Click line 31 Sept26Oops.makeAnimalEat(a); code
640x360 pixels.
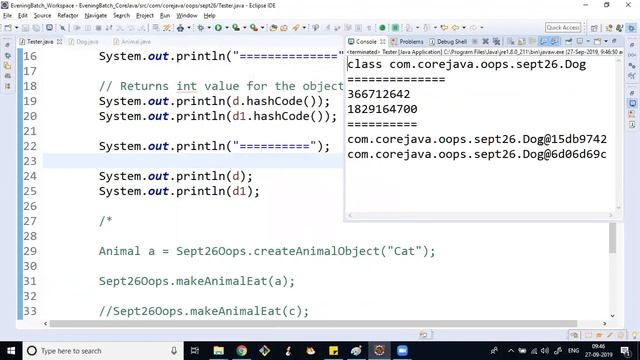coord(196,281)
